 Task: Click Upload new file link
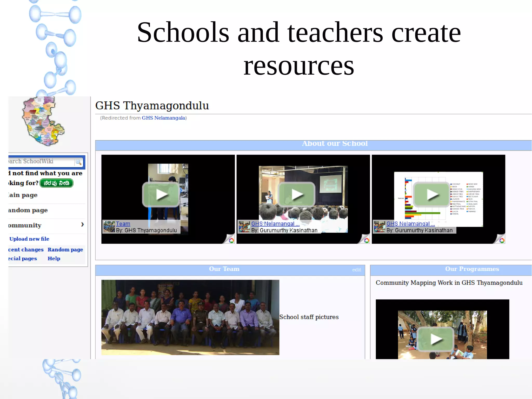(x=29, y=239)
